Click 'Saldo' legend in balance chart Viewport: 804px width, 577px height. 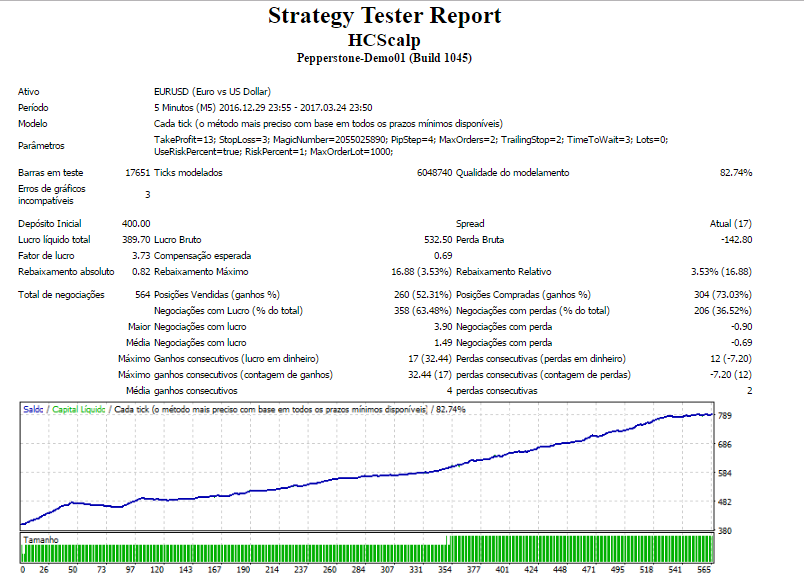(x=33, y=409)
